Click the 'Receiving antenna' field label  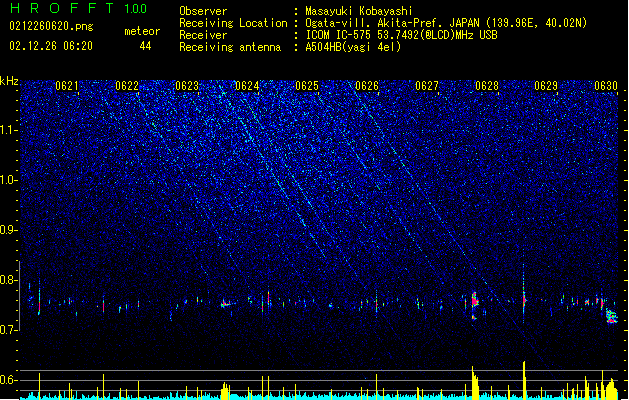coord(230,47)
